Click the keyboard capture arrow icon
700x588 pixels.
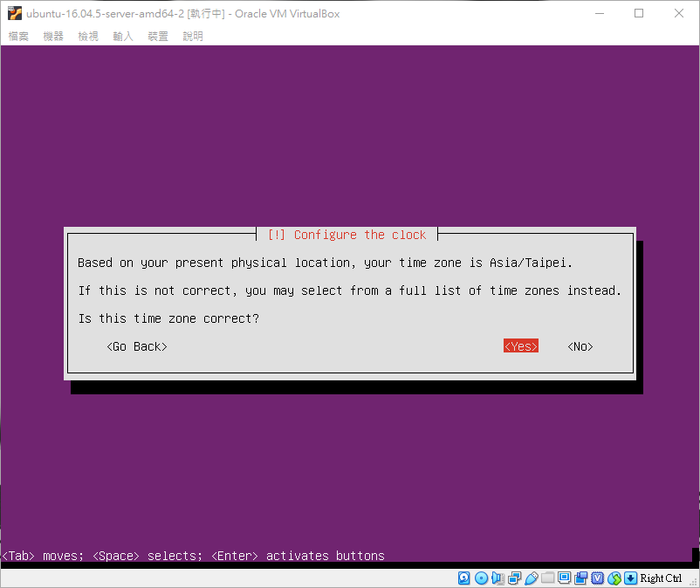point(630,578)
